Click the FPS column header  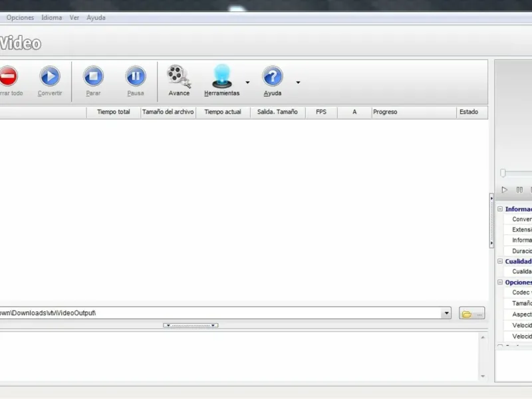coord(321,112)
